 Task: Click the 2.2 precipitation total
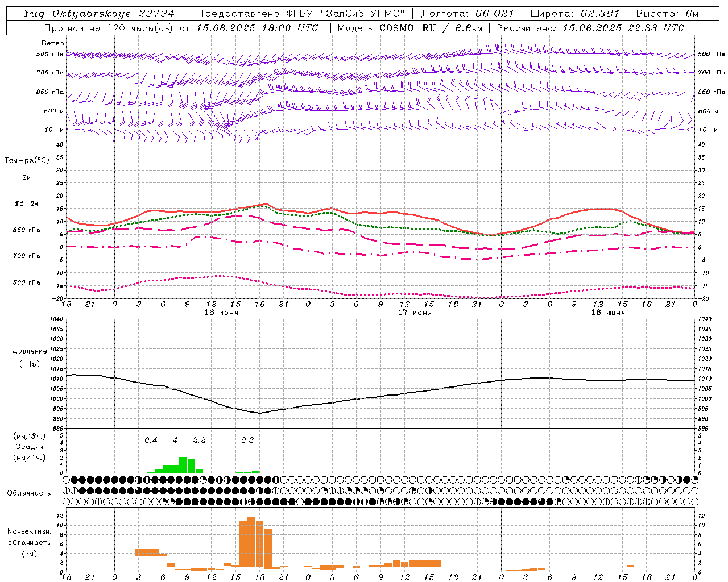click(x=199, y=440)
